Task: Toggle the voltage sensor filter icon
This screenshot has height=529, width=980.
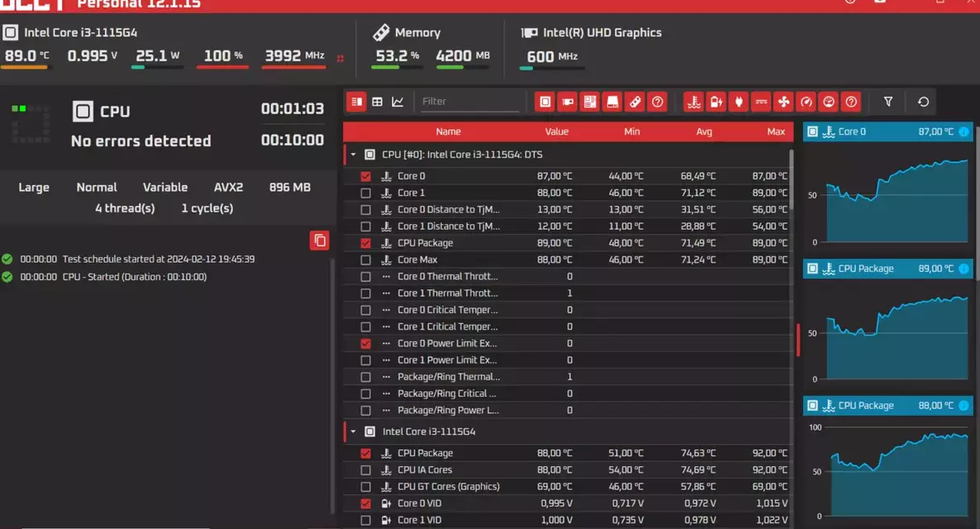Action: pyautogui.click(x=716, y=102)
